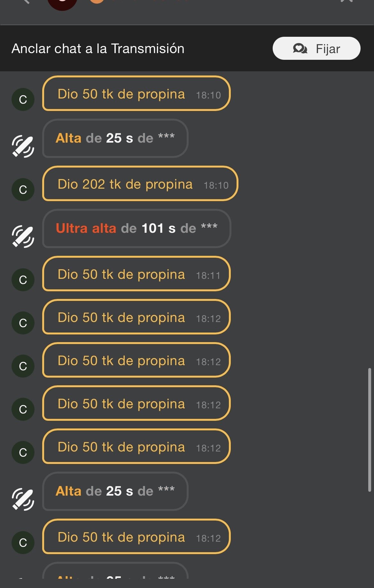
Task: Select the "Dio 202 tk de propina" message
Action: (x=140, y=184)
